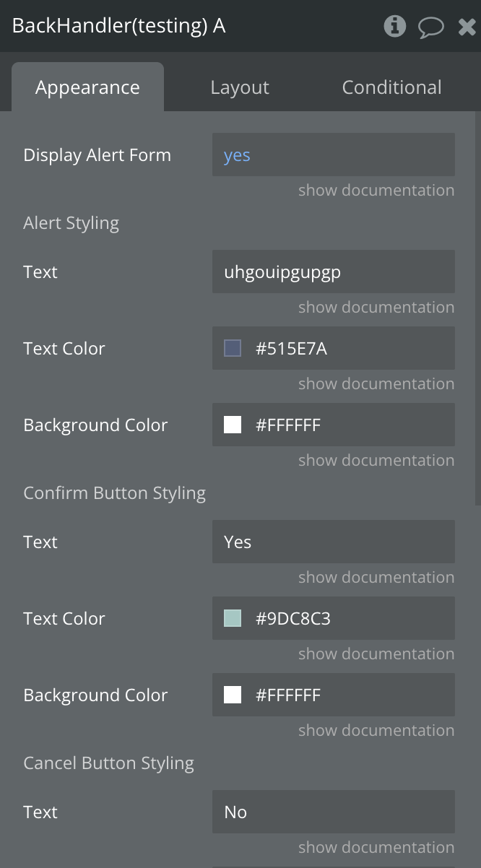Image resolution: width=481 pixels, height=868 pixels.
Task: Toggle the Display Alert Form yes value
Action: coord(237,155)
